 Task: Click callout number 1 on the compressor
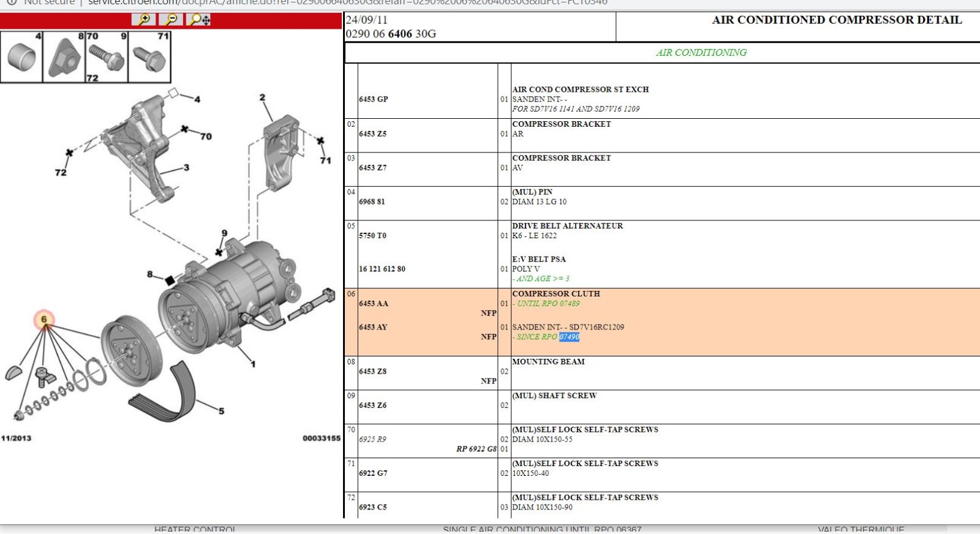pos(253,364)
